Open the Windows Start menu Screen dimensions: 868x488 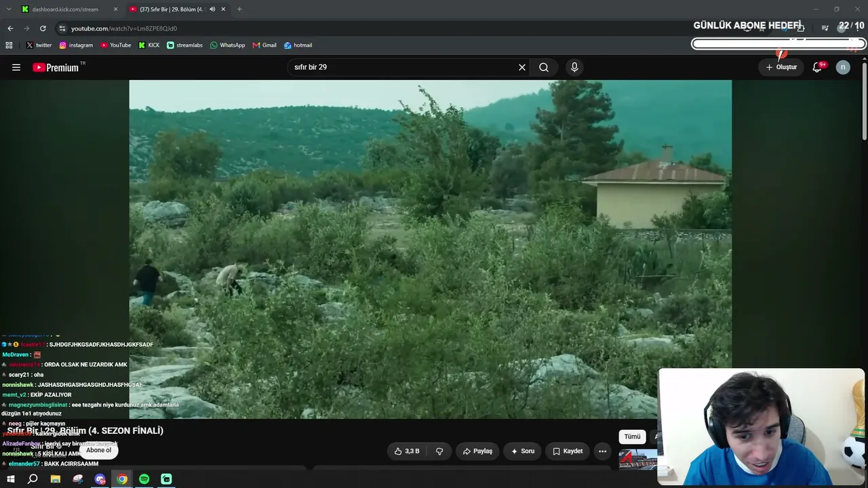[x=11, y=479]
